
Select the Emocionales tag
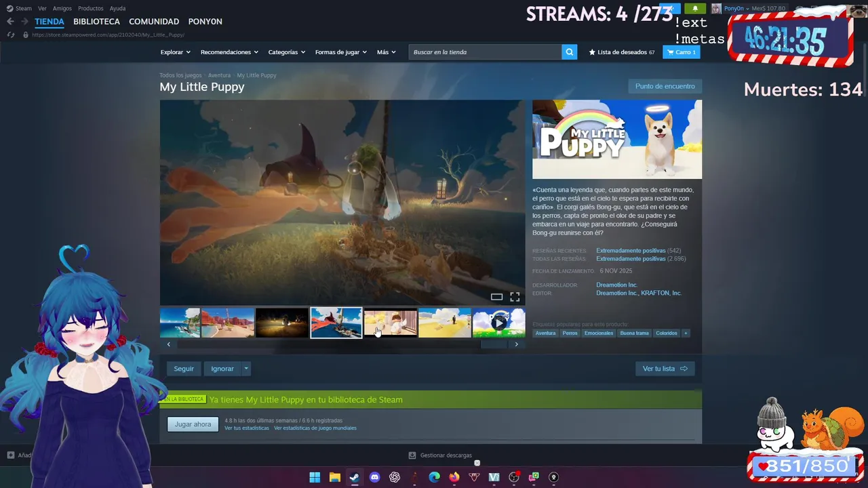tap(599, 333)
